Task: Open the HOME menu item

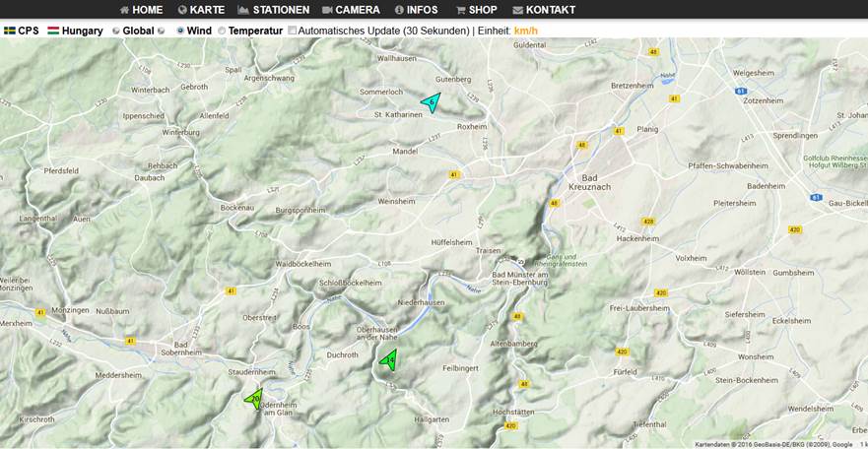Action: click(141, 10)
